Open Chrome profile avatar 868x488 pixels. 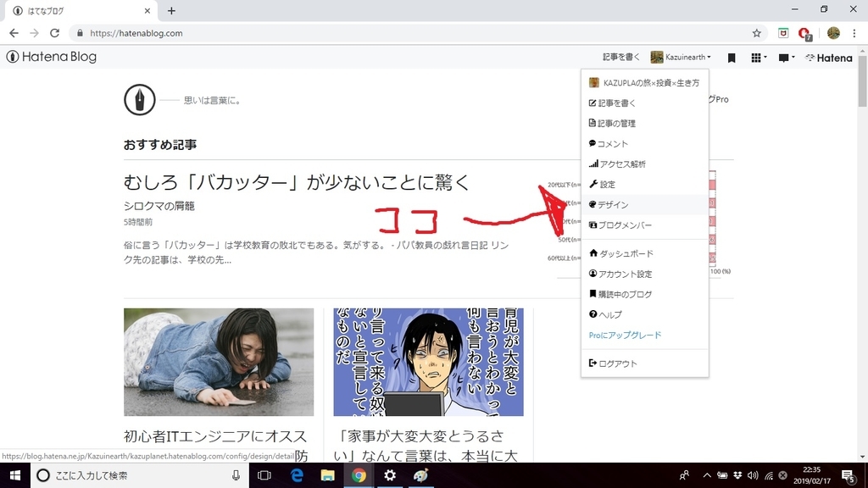click(833, 33)
